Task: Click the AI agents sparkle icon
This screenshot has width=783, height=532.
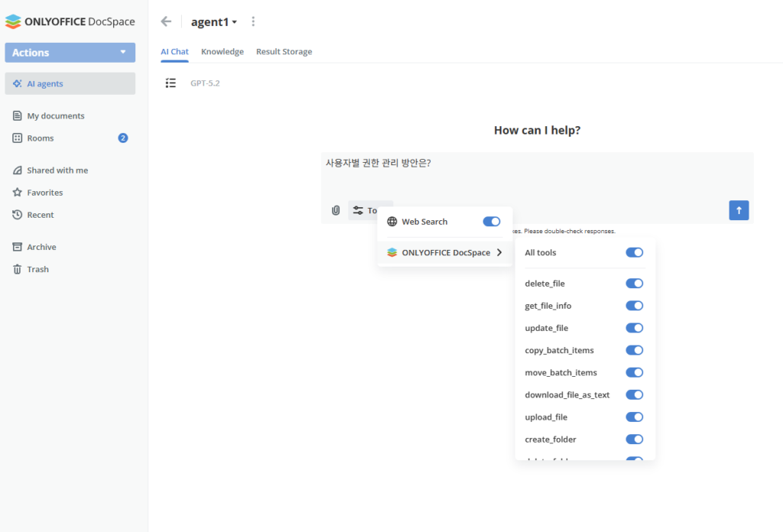Action: (18, 83)
